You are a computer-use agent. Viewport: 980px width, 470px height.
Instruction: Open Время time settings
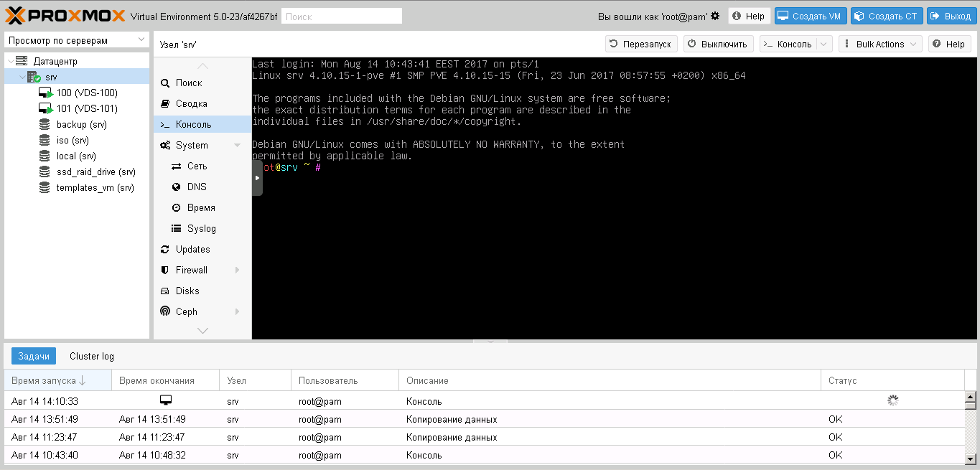pos(202,207)
